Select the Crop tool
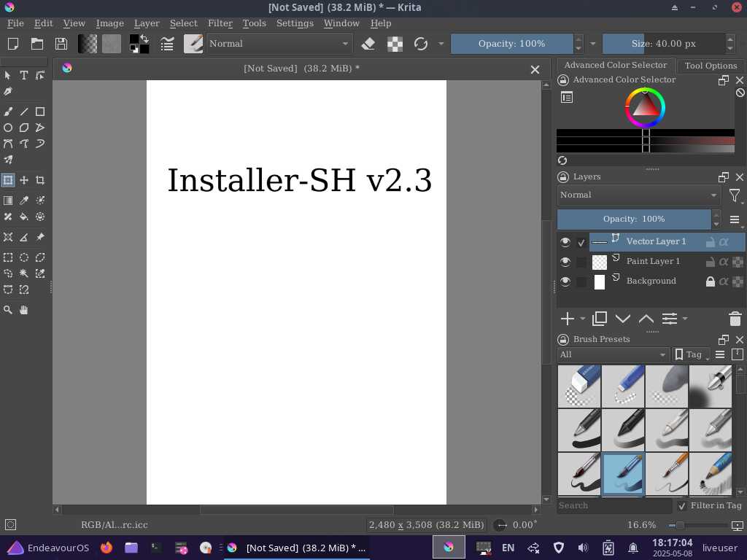 pyautogui.click(x=40, y=180)
